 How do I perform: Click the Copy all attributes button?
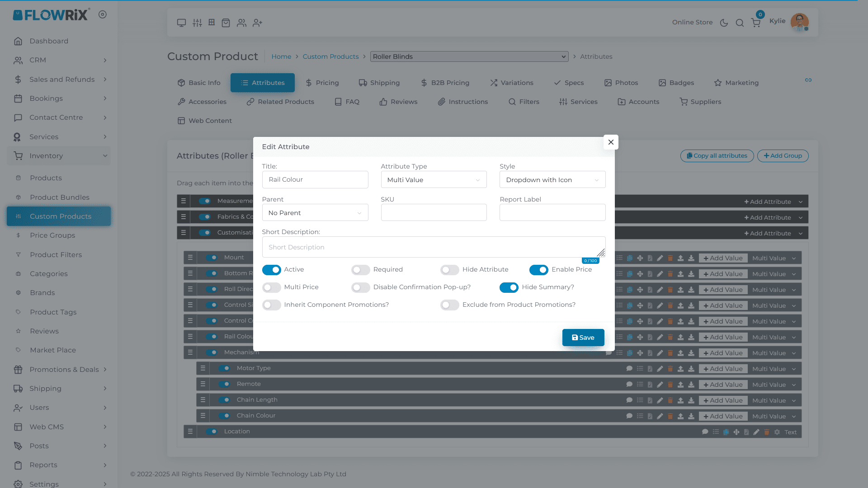click(717, 156)
